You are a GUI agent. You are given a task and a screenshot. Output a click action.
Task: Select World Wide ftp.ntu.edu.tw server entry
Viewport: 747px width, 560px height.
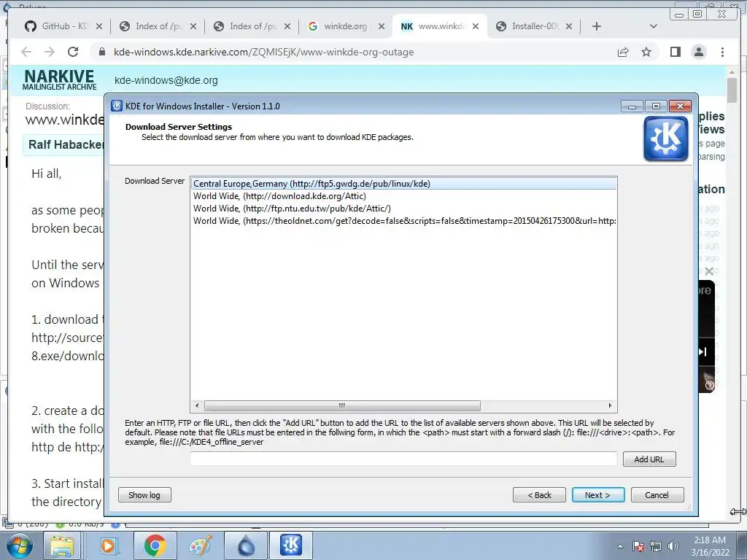(x=403, y=208)
